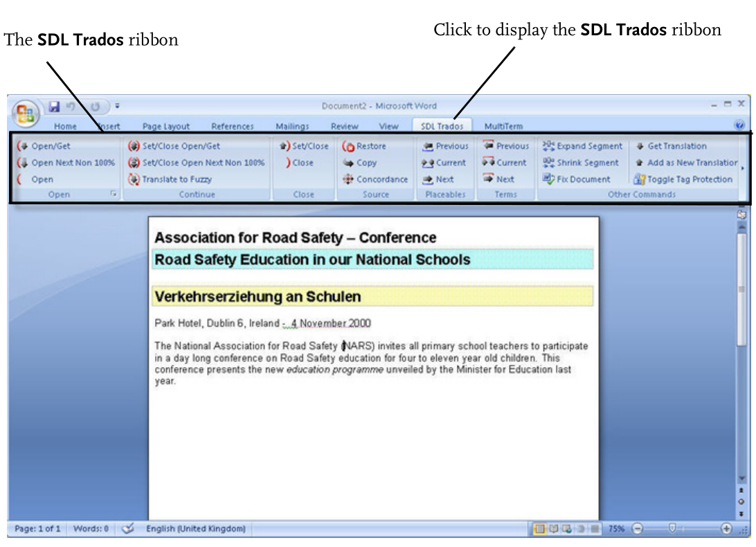Go to Next placeable

(438, 179)
